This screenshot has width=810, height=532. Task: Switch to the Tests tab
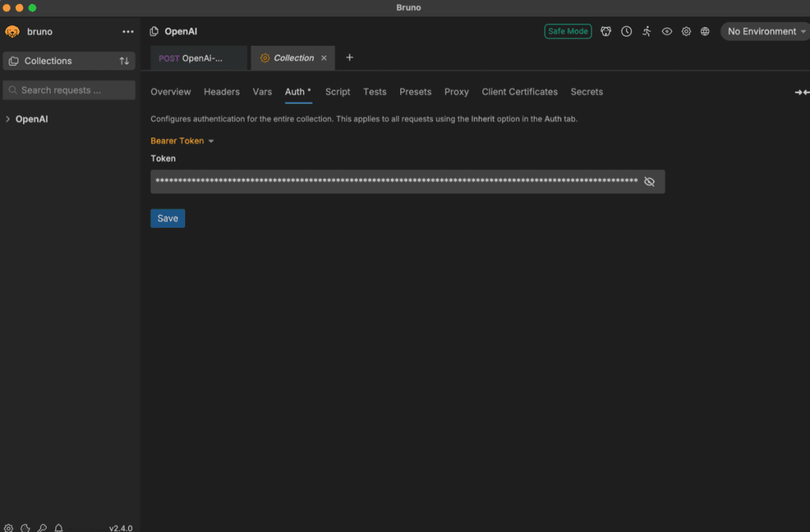374,92
